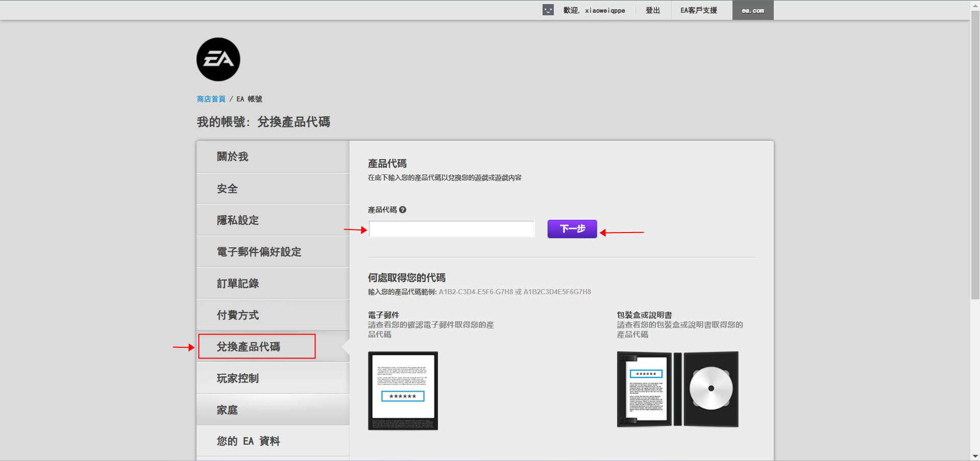Screen dimensions: 980x461
Task: Open the 玩家控制 sidebar tab
Action: coord(273,378)
